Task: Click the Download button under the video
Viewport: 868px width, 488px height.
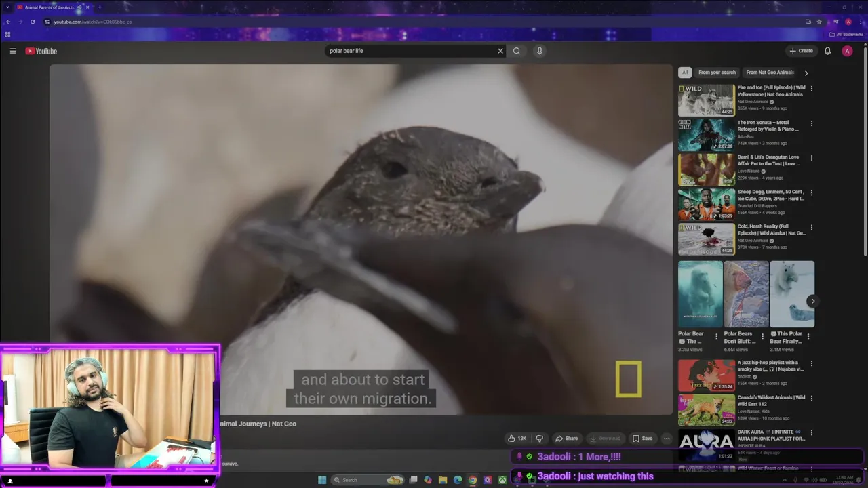Action: [x=605, y=439]
